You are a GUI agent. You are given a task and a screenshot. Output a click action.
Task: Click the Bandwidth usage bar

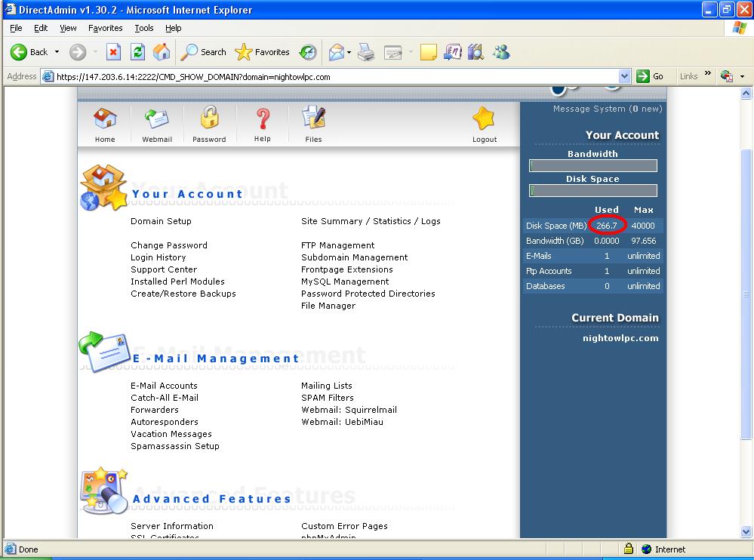(x=593, y=166)
